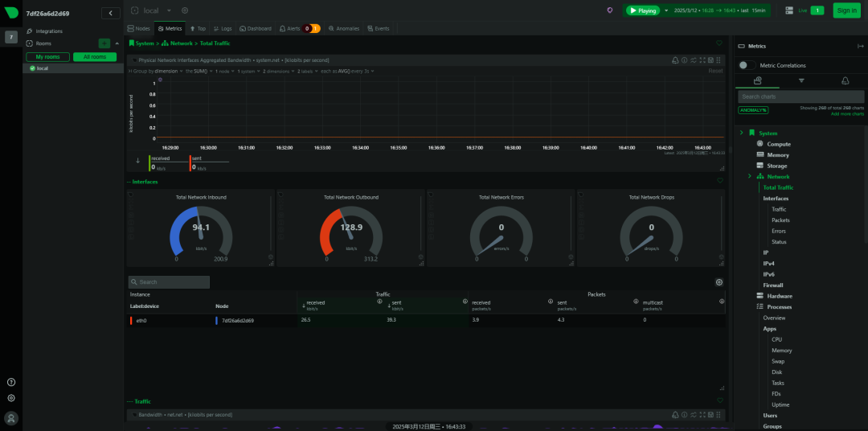
Task: Open the 2 dimensions filter dropdown
Action: tap(279, 71)
